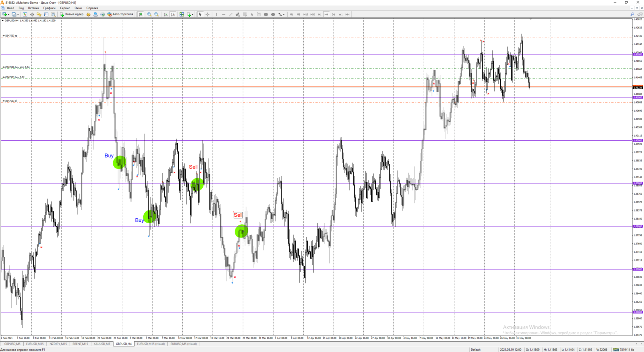Select the vertical line tool
The width and height of the screenshot is (644, 352).
[216, 14]
